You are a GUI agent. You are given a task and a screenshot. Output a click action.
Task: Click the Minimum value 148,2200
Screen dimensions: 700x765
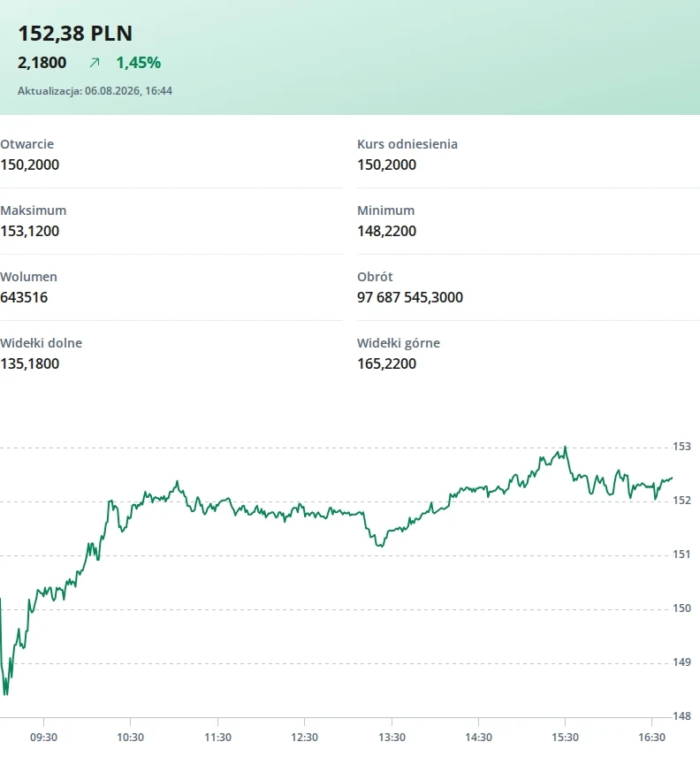click(386, 231)
